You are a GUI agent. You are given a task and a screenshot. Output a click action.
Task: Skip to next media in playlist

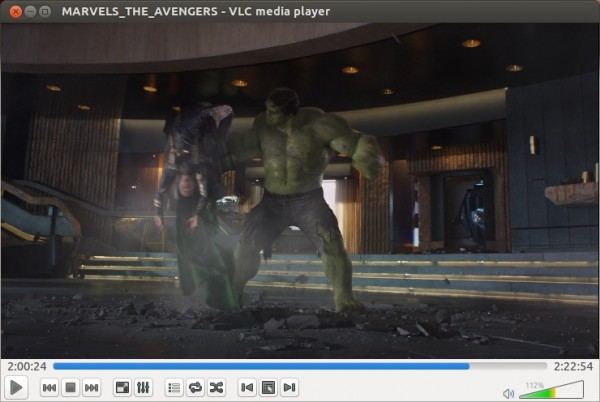[91, 387]
